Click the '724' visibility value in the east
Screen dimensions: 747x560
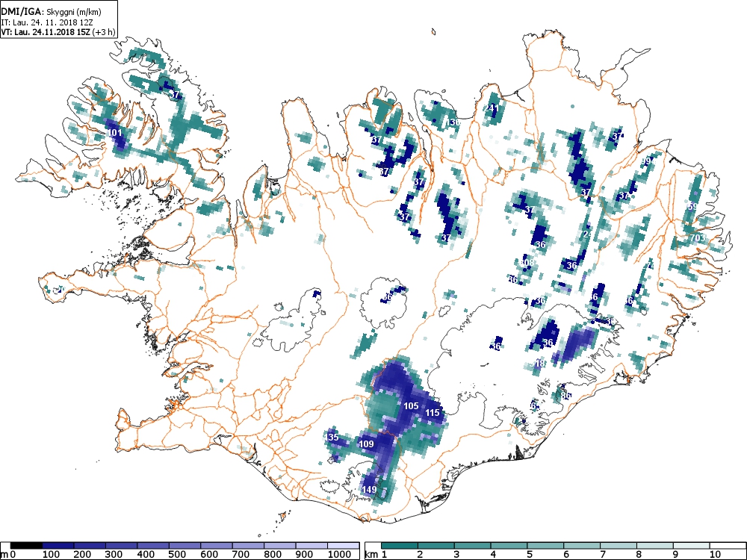(587, 234)
